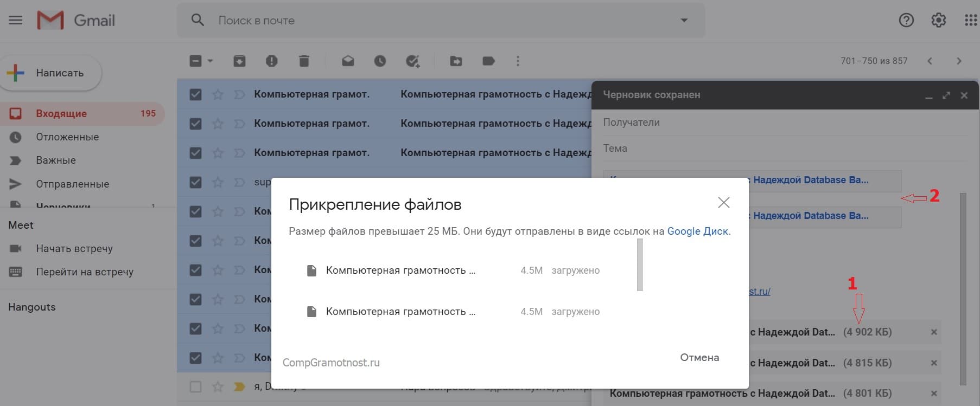Tick the checkbox of the unselected bottom email
Image resolution: width=980 pixels, height=406 pixels.
coord(195,386)
